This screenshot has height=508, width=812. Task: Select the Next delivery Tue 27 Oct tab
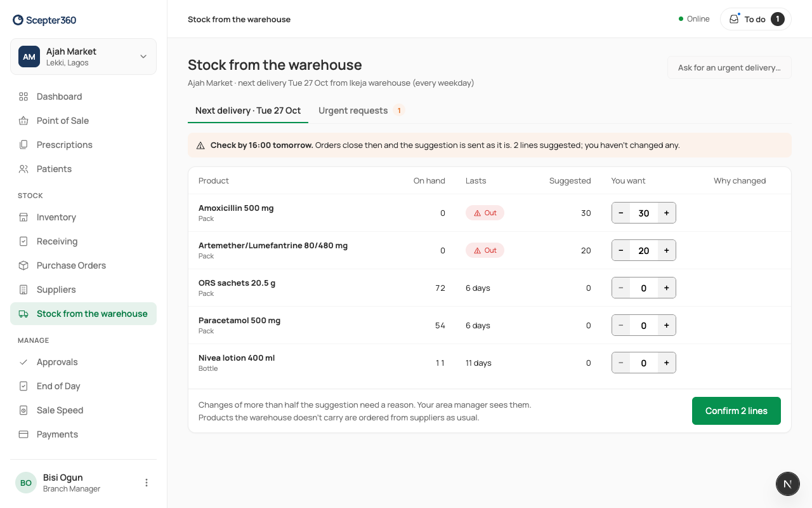click(248, 110)
